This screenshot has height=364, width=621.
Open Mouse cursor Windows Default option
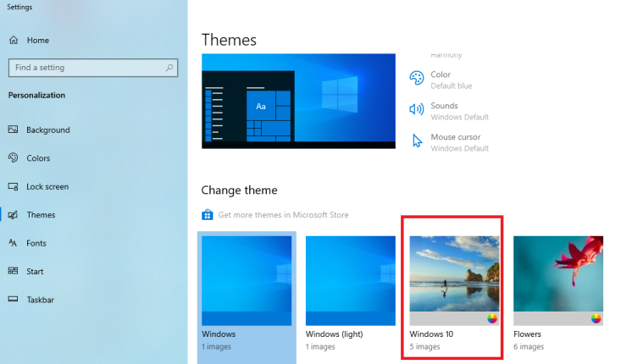click(x=449, y=142)
